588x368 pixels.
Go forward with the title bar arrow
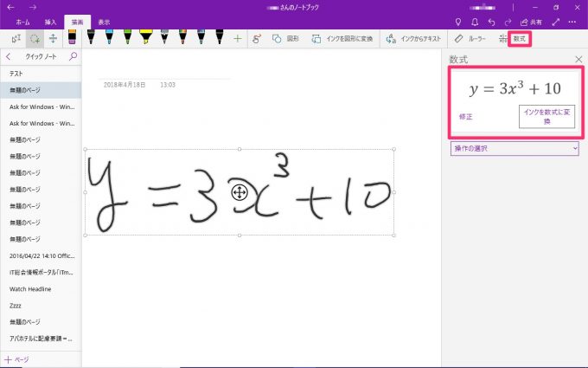coord(33,7)
